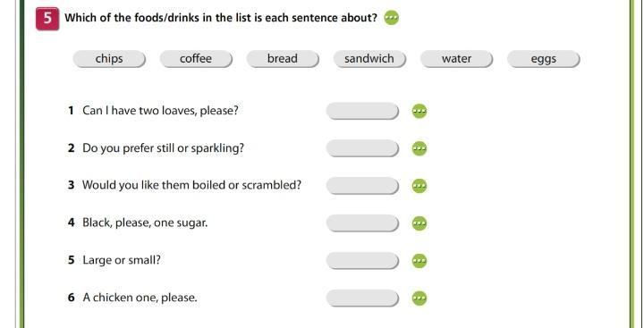The image size is (644, 328).
Task: Pick the 'sandwich' word chip
Action: tap(369, 59)
